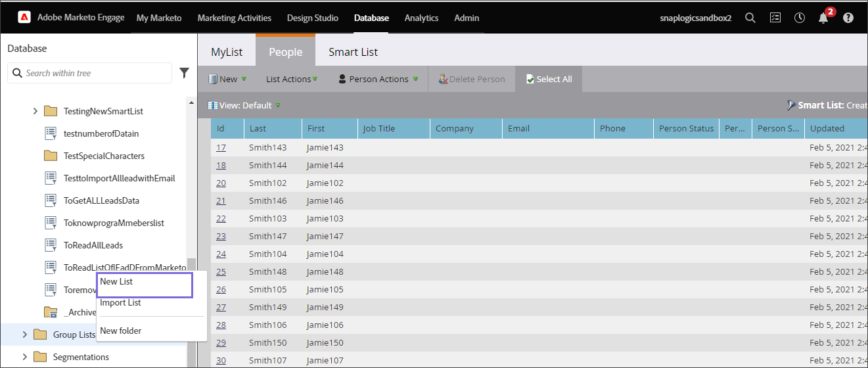
Task: Expand the TestingNewSmartList folder
Action: tap(35, 111)
